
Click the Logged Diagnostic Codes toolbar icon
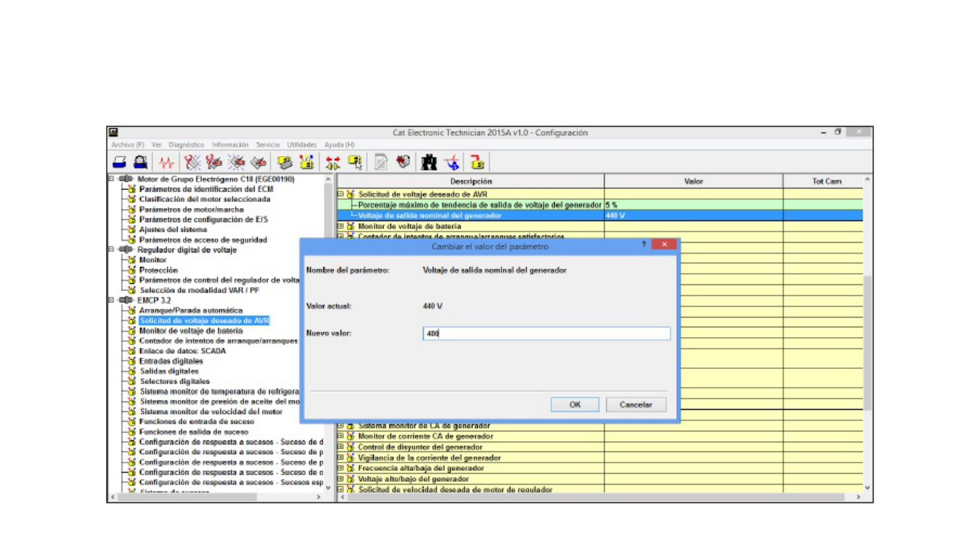214,162
